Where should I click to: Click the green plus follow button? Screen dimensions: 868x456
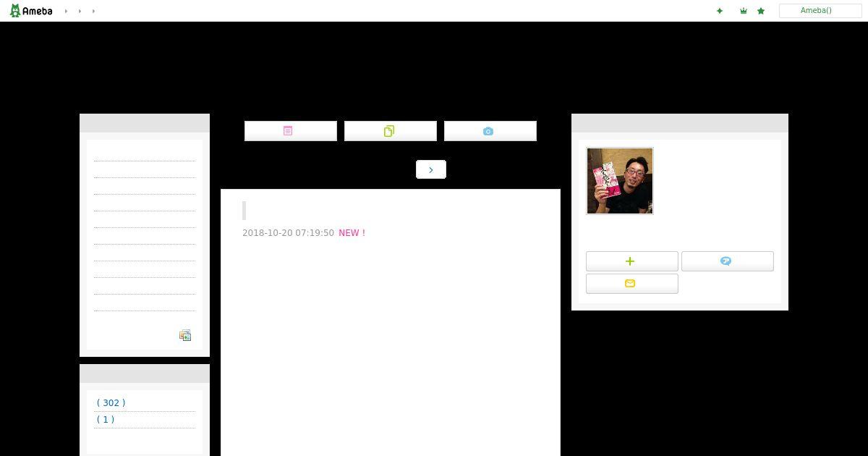[x=632, y=261]
